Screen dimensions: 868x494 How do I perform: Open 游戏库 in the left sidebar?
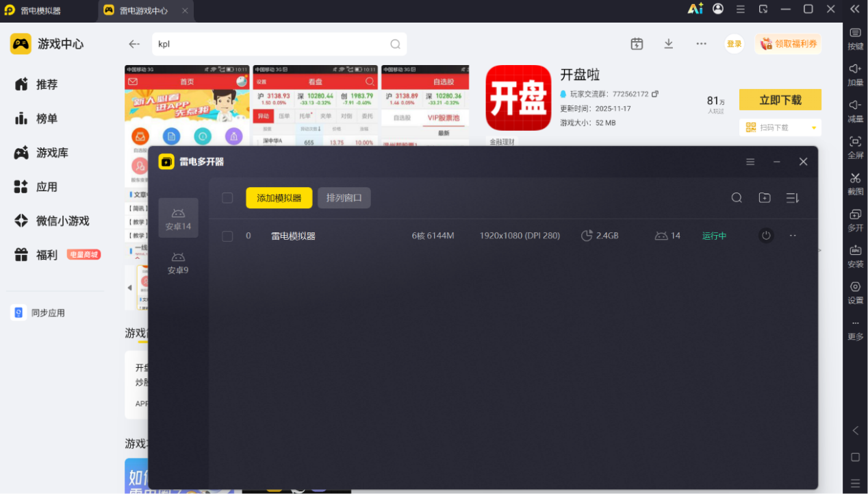click(x=52, y=153)
